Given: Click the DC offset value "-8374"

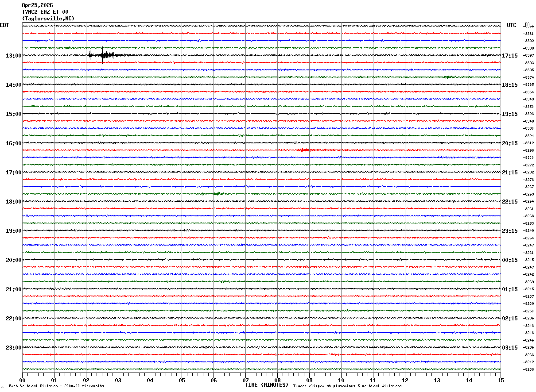Looking at the screenshot, I should click(x=529, y=77).
